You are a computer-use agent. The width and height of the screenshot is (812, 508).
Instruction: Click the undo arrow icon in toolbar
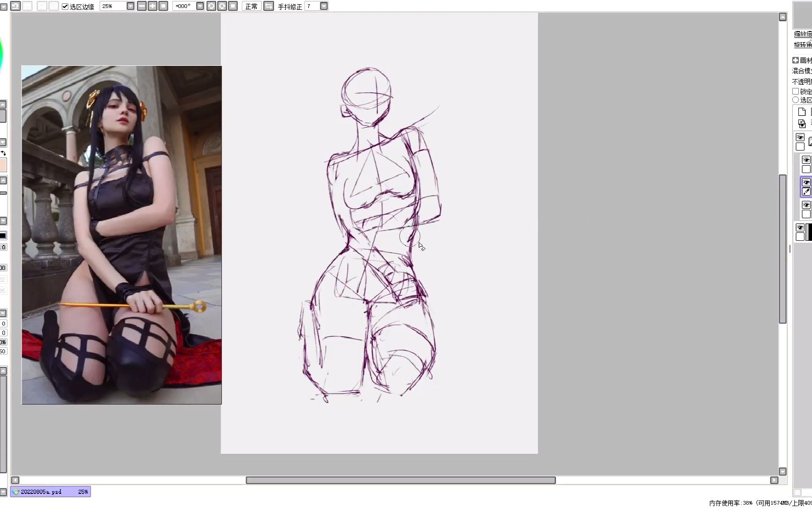(x=15, y=6)
